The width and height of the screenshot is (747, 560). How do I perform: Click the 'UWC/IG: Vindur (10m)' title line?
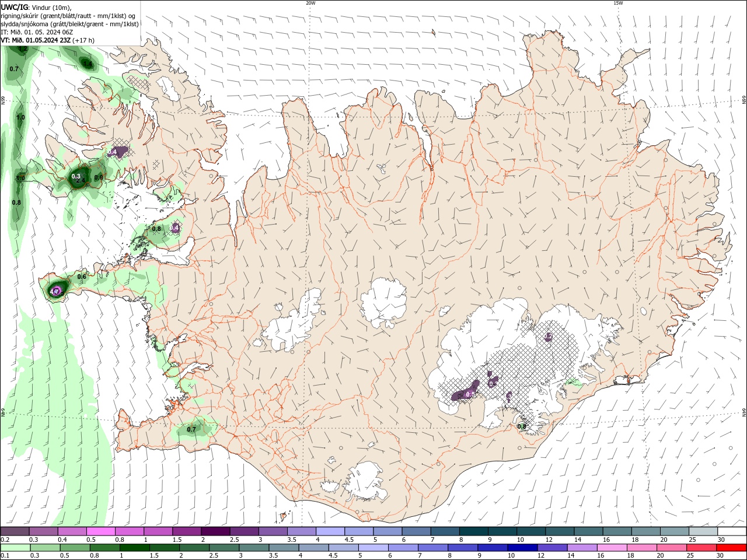(x=36, y=7)
